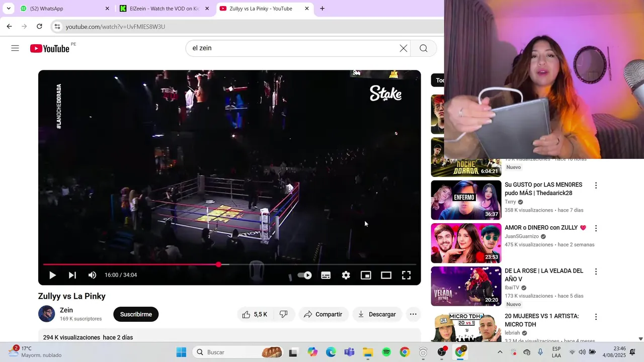Enter full screen mode
This screenshot has height=362, width=644.
(x=406, y=275)
